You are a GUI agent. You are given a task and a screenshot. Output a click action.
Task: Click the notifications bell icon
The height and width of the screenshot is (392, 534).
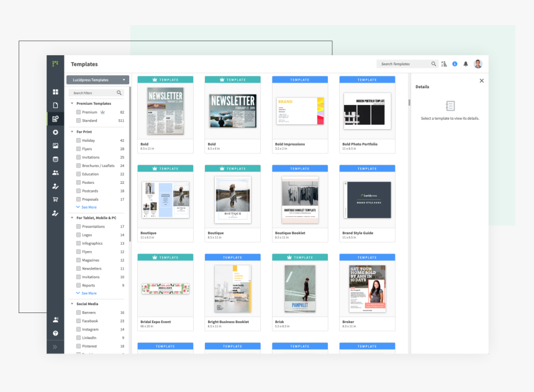tap(466, 64)
